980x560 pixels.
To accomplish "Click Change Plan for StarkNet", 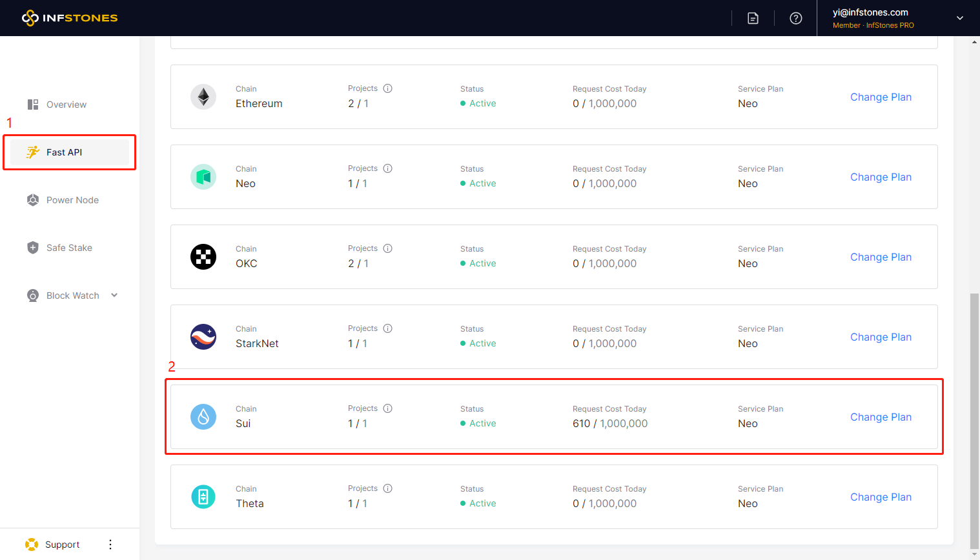I will pyautogui.click(x=881, y=337).
